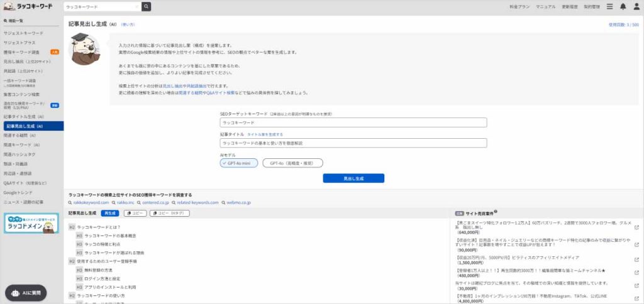Click the robot icon on AIに質問 button
644x304 pixels.
(15, 293)
